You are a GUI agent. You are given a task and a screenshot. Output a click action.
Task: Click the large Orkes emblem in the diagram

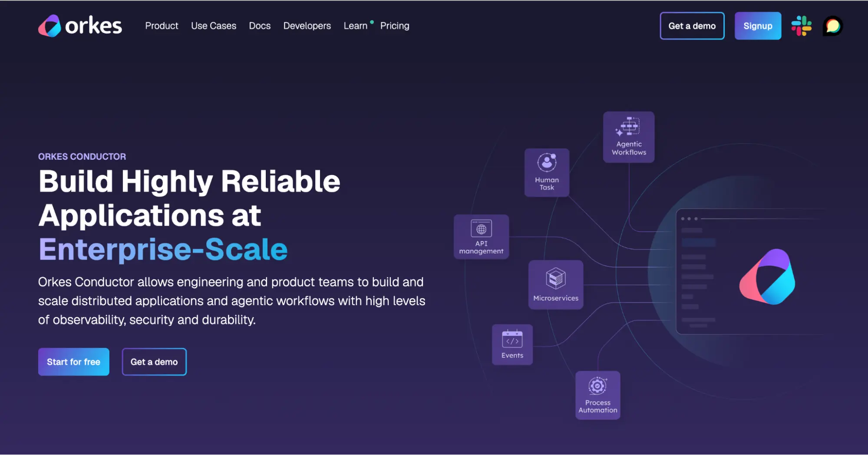click(x=767, y=277)
